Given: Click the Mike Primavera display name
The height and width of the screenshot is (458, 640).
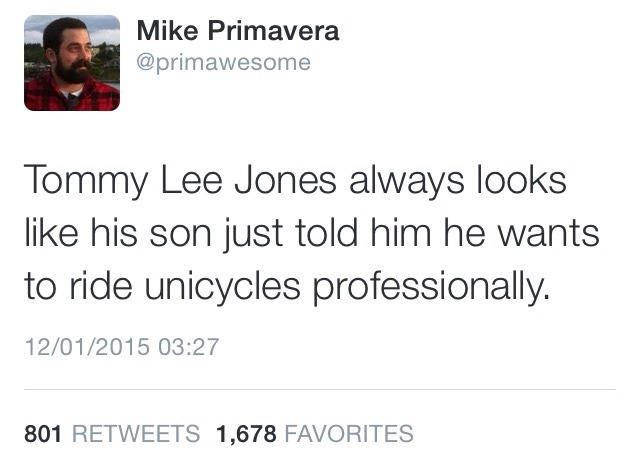Looking at the screenshot, I should [238, 31].
